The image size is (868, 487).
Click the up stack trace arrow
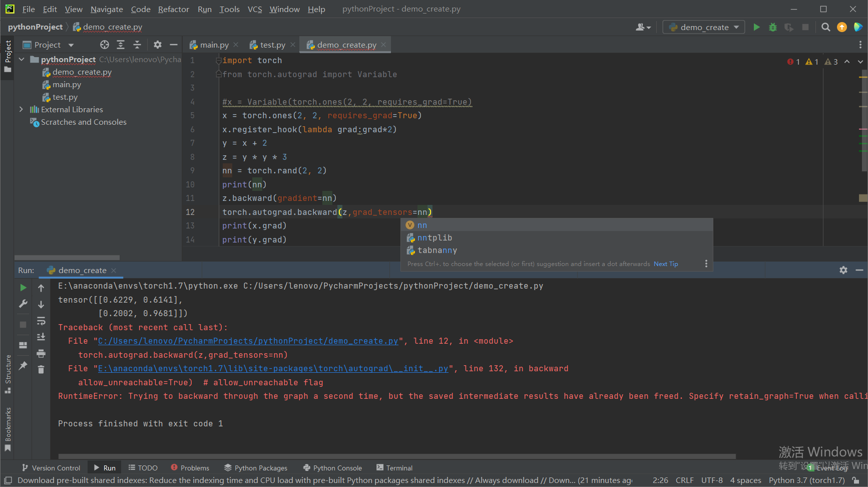41,288
